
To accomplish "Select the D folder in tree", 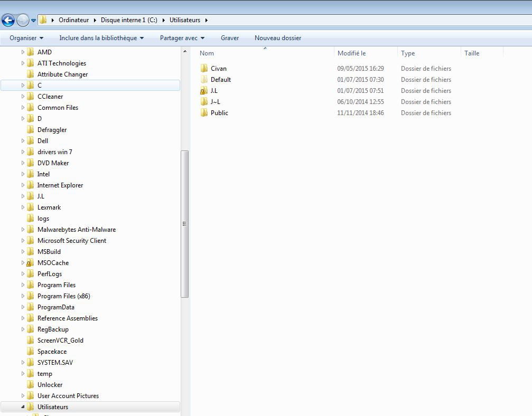I will pyautogui.click(x=39, y=119).
